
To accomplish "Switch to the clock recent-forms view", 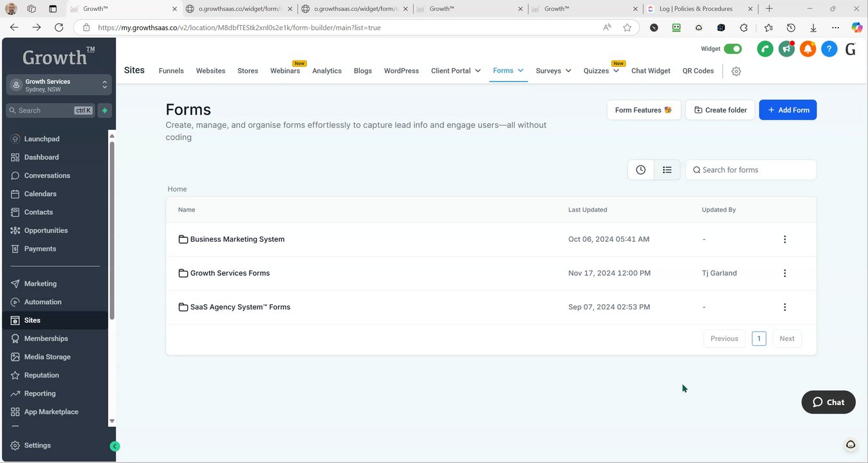I will pyautogui.click(x=641, y=170).
